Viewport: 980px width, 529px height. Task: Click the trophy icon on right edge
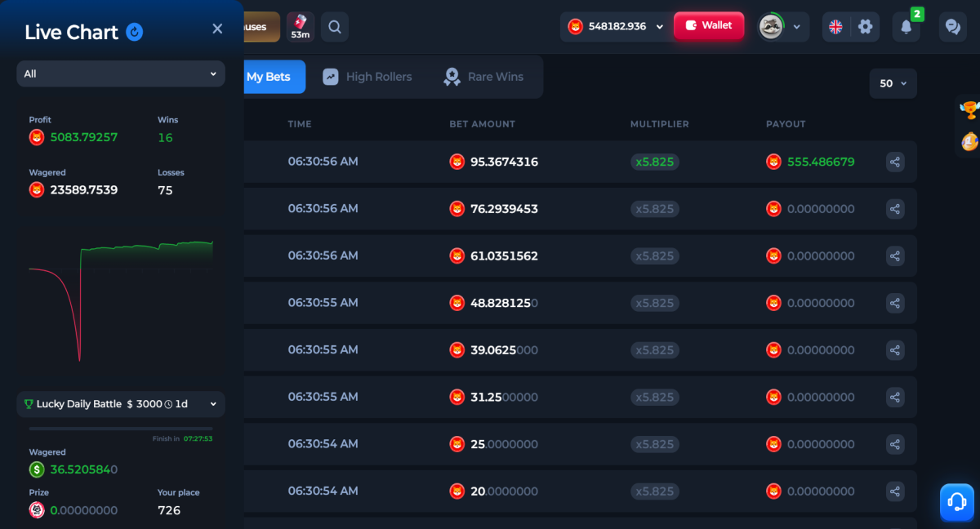[x=969, y=109]
